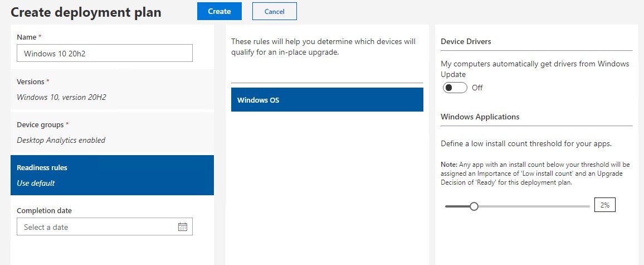Click 'Desktop Analytics enabled' device groups value
The image size is (644, 265).
61,141
